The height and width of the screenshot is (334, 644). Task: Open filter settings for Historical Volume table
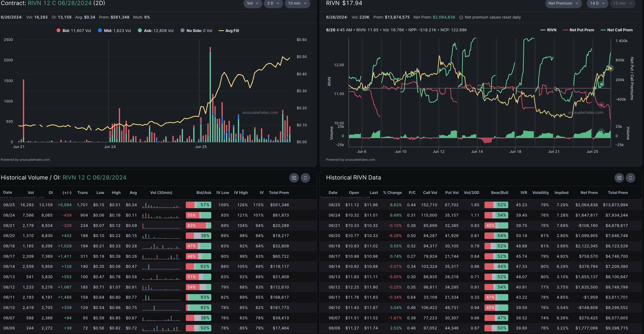tap(294, 178)
